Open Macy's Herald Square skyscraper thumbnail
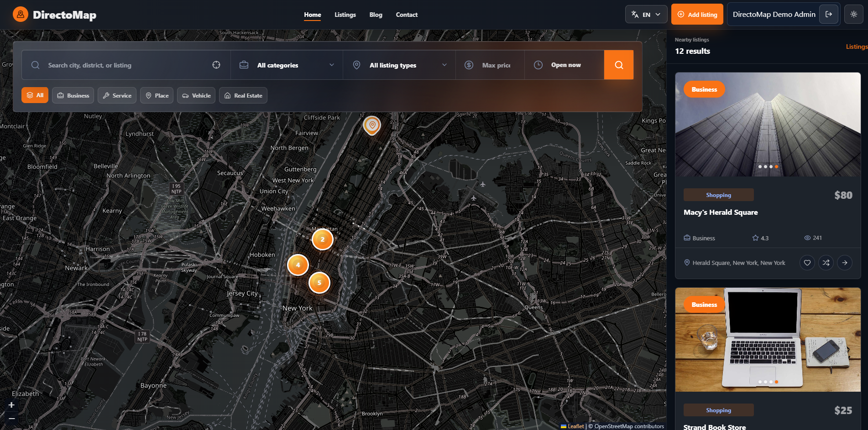868x430 pixels. point(768,124)
